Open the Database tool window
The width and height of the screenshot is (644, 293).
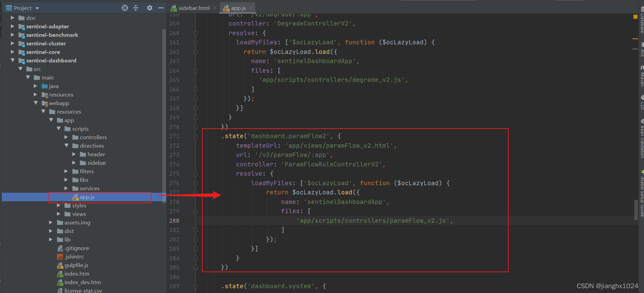pyautogui.click(x=641, y=20)
